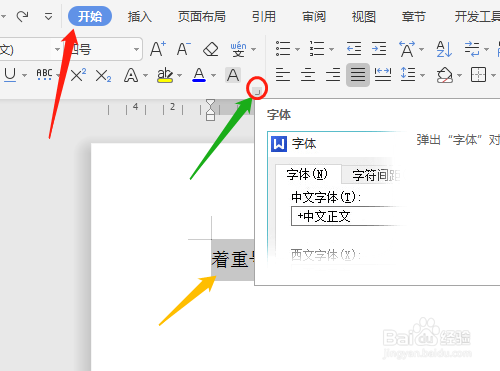Expand the line spacing dropdown arrow
This screenshot has height=371, width=500.
pos(422,75)
